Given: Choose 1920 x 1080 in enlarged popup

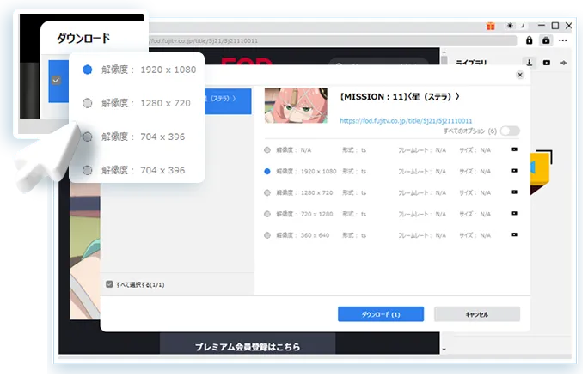Looking at the screenshot, I should click(x=87, y=70).
